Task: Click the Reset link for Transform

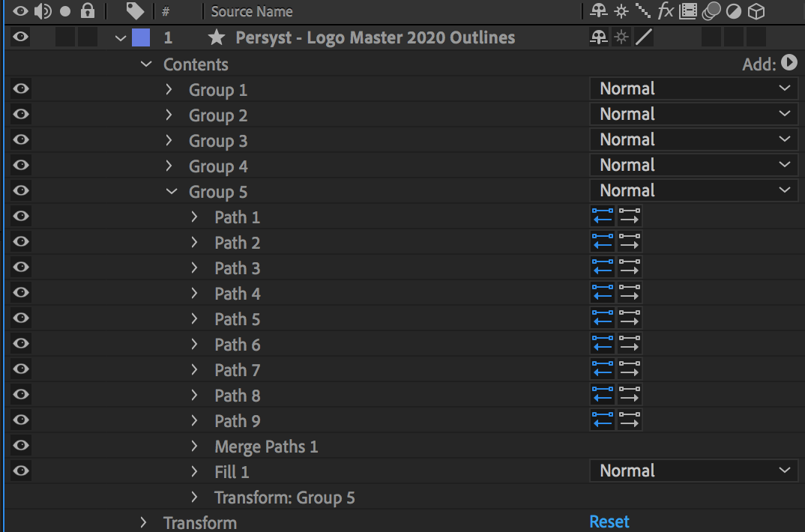Action: 609,521
